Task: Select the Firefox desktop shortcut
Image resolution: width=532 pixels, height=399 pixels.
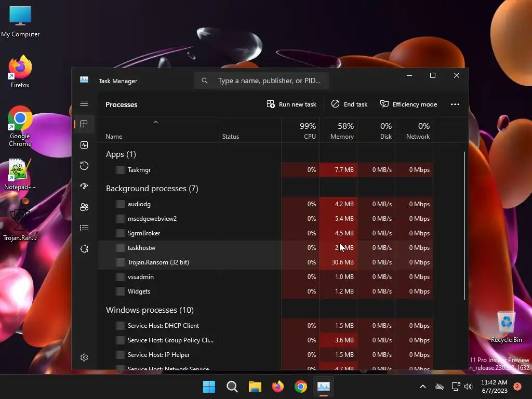Action: [20, 72]
